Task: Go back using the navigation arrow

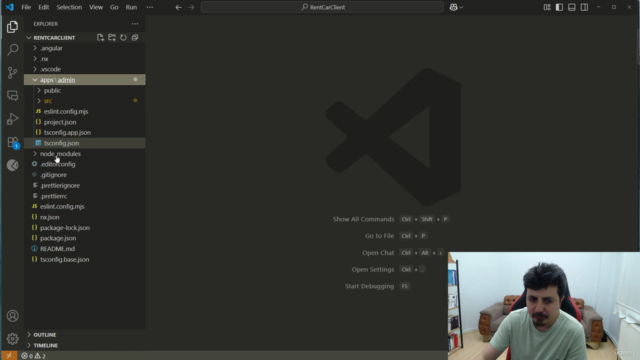Action: [178, 7]
